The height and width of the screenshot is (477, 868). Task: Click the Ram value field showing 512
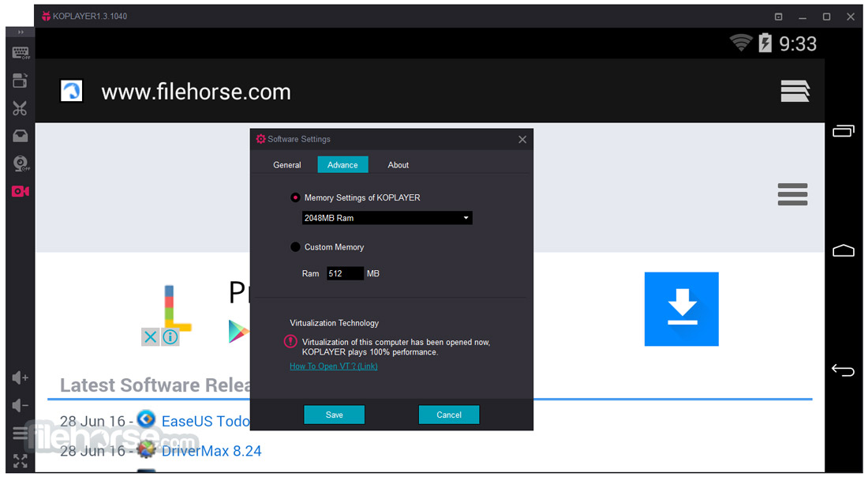[345, 273]
